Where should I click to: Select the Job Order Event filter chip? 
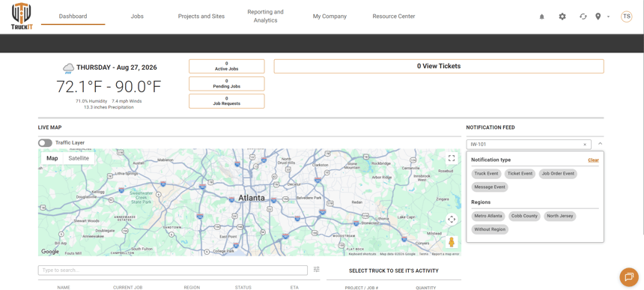click(558, 174)
